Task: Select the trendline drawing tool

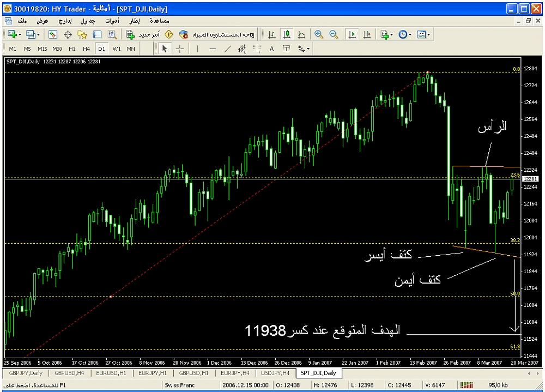Action: 227,49
